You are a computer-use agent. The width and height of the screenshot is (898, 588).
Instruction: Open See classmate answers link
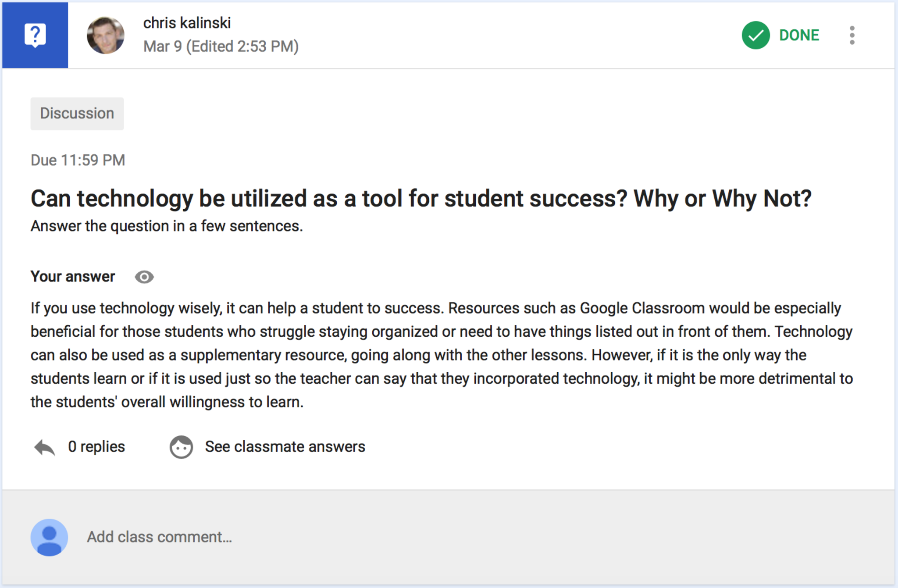click(285, 447)
